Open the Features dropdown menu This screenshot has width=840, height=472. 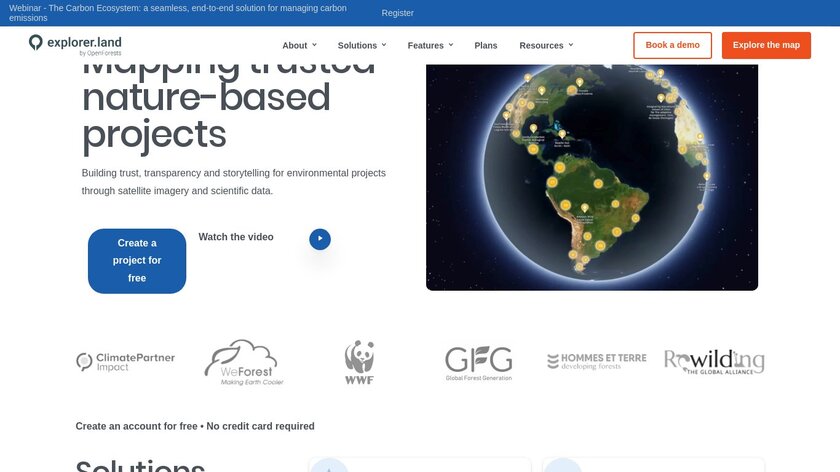tap(430, 45)
